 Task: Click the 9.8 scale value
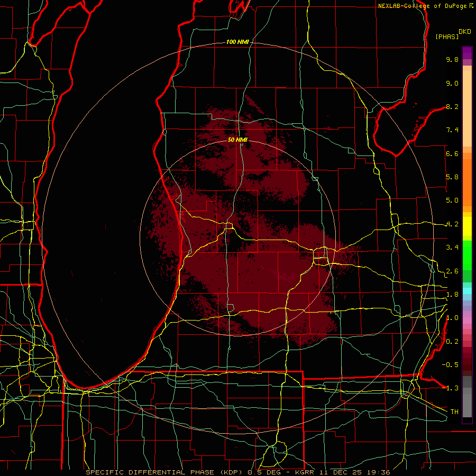coord(452,59)
